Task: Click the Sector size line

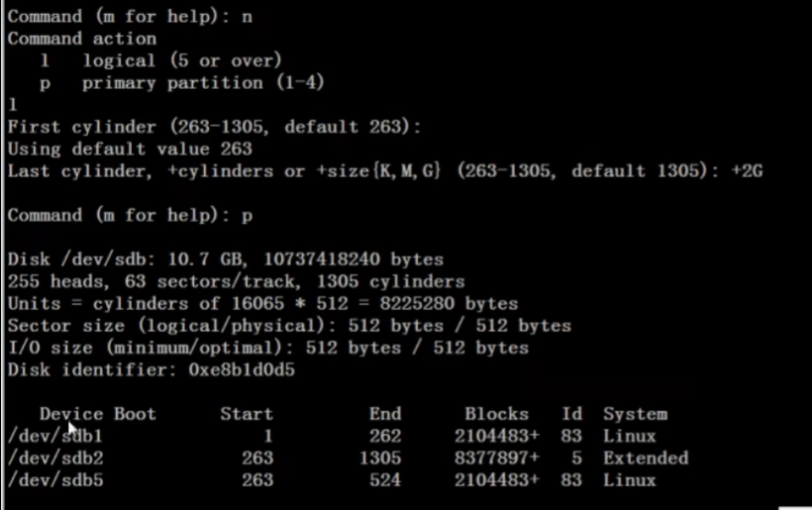Action: [x=289, y=326]
